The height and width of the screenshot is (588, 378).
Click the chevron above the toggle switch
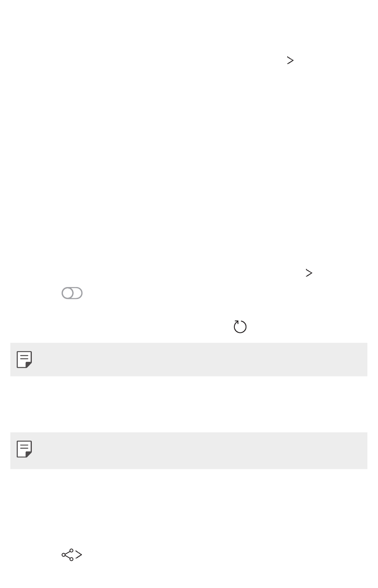coord(309,273)
